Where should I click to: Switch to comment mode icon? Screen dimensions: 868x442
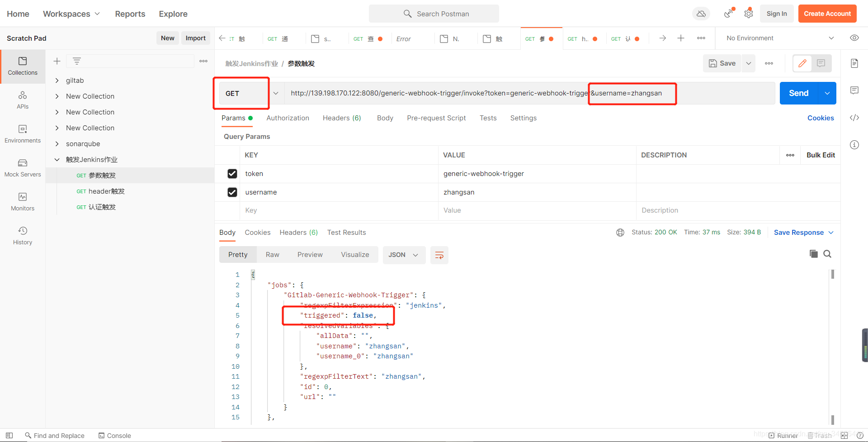[x=821, y=63]
